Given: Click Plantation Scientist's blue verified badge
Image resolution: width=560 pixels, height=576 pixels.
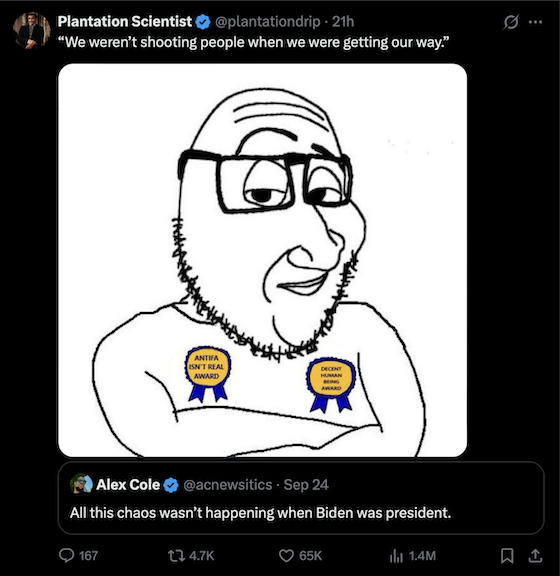Looking at the screenshot, I should (203, 22).
